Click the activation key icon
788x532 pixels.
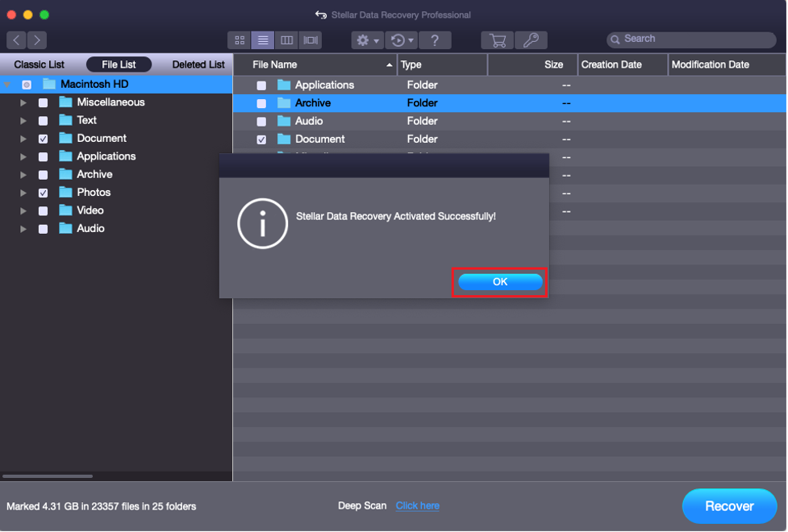click(531, 39)
